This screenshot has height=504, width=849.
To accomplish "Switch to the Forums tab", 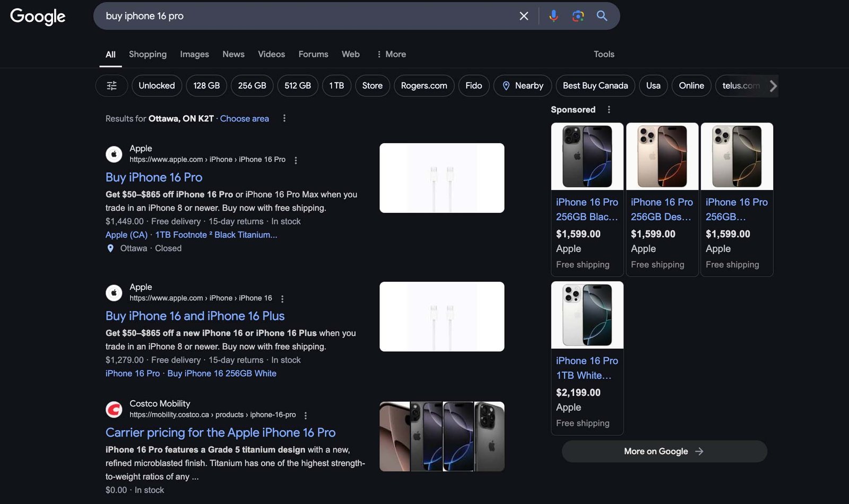I will [313, 54].
